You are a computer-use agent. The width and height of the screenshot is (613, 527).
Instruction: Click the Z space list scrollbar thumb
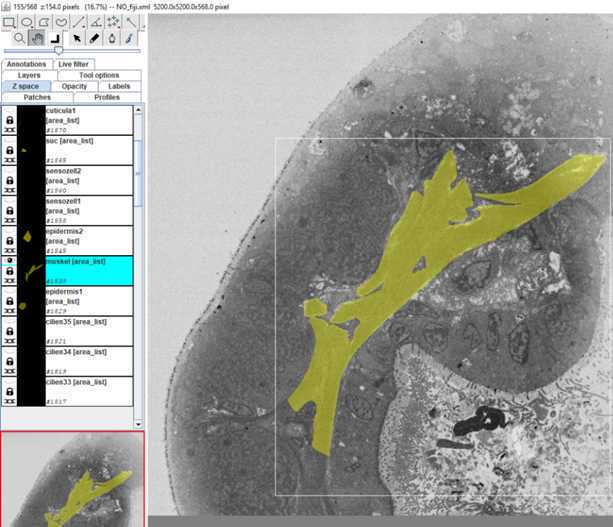[138, 173]
